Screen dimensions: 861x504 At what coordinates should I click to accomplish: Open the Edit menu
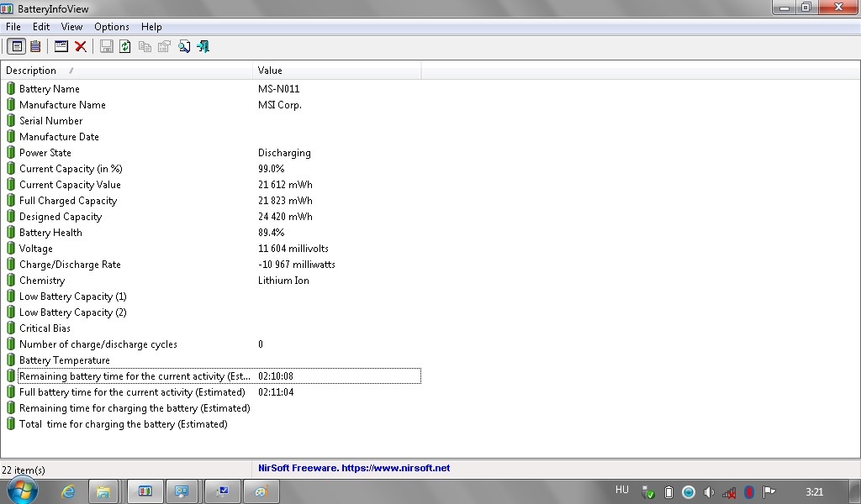41,26
